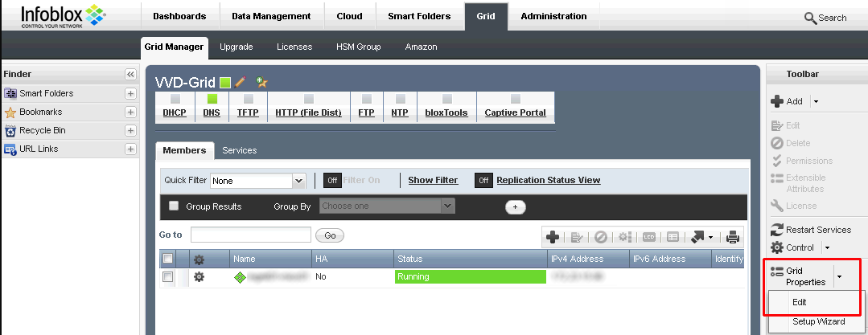The image size is (868, 335).
Task: Bookmark VVD-Grid with the star icon
Action: coord(261,83)
